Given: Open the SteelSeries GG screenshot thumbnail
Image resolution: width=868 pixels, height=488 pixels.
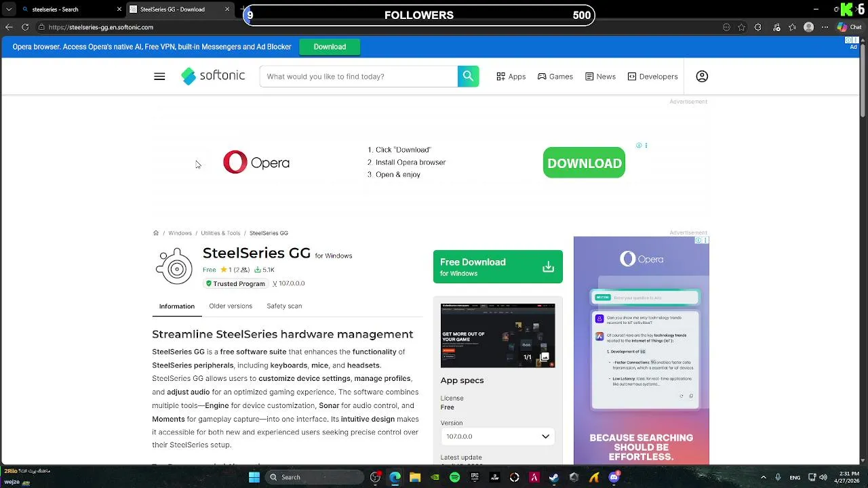Looking at the screenshot, I should (498, 335).
